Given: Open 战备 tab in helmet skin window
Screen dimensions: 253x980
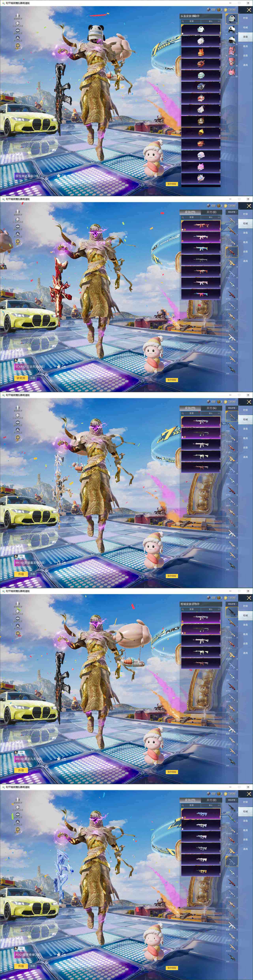Looking at the screenshot, I should coord(246,56).
